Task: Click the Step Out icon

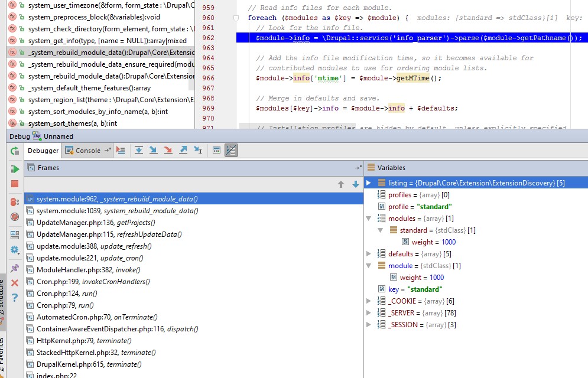Action: click(183, 151)
